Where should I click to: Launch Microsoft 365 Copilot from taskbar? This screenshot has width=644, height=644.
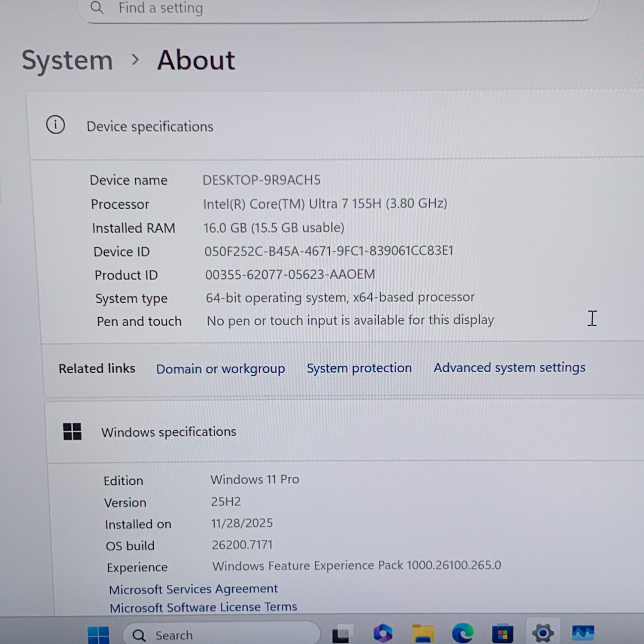383,633
